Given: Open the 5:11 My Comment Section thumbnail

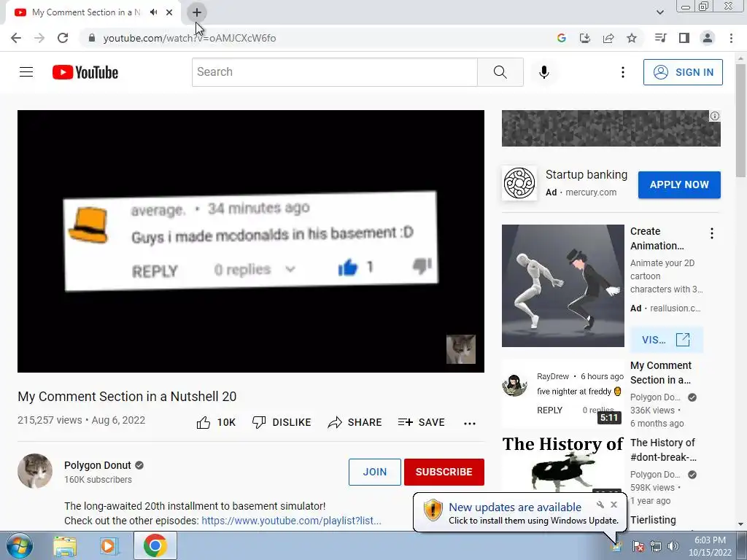Looking at the screenshot, I should tap(562, 394).
